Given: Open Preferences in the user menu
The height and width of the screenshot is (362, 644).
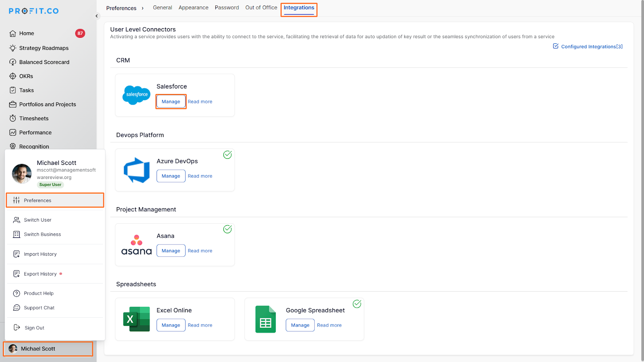Looking at the screenshot, I should (55, 200).
